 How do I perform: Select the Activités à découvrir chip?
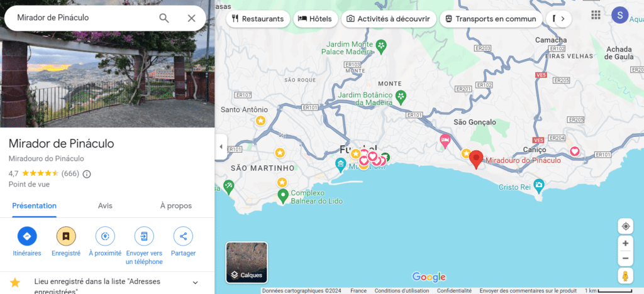tap(389, 19)
